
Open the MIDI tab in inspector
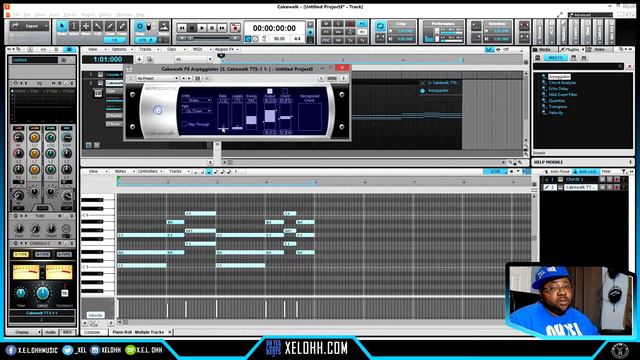point(67,332)
